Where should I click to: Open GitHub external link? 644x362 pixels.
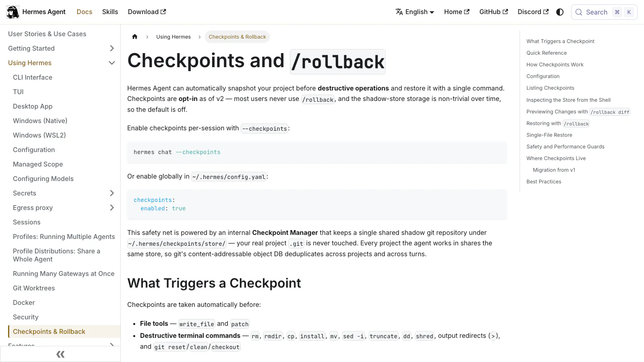[x=493, y=12]
